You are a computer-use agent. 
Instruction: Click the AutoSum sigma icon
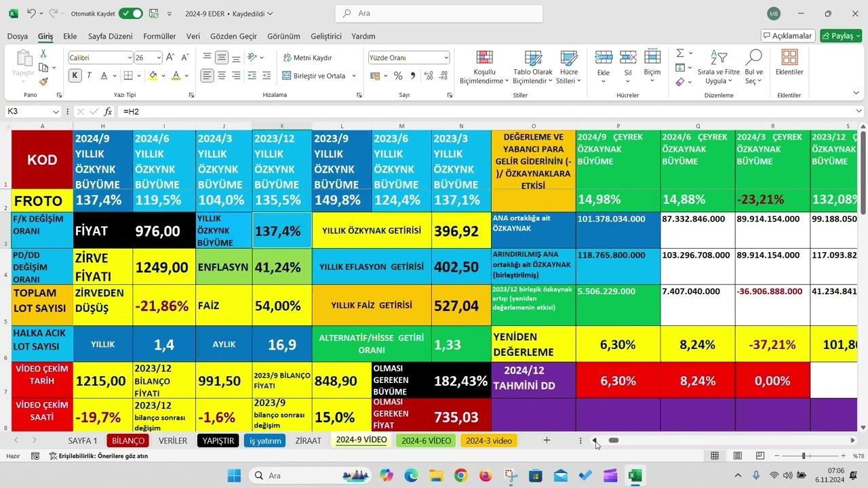pyautogui.click(x=680, y=53)
